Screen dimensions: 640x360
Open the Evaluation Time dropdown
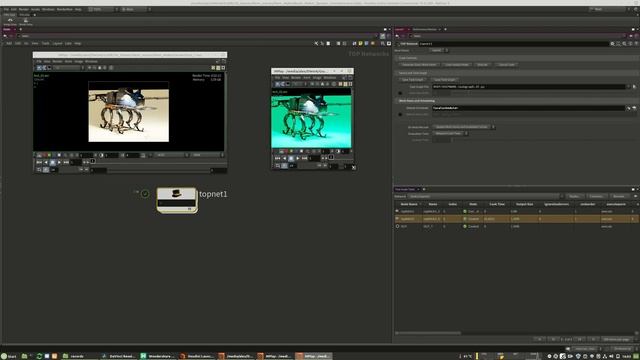click(450, 133)
